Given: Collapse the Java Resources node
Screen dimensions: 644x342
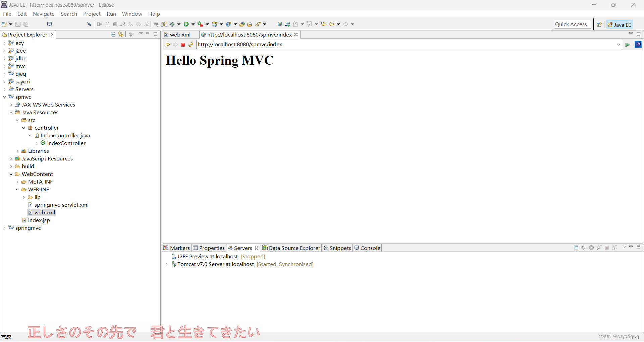Looking at the screenshot, I should tap(11, 113).
